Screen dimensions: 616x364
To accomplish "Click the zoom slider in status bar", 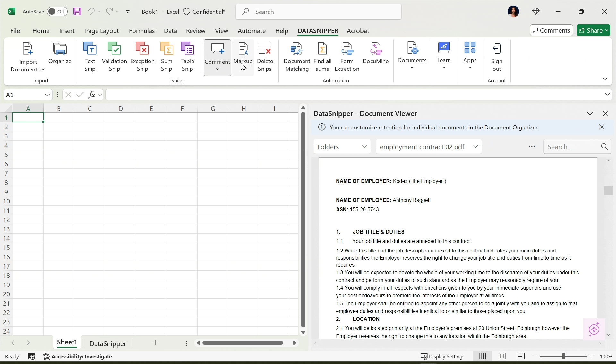I will tap(564, 356).
